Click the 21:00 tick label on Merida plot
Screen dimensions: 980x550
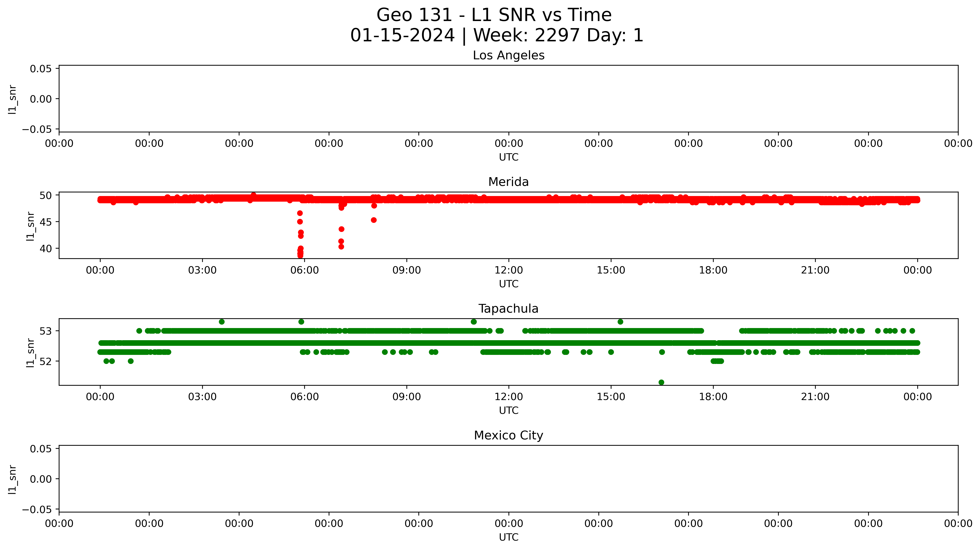click(x=815, y=270)
